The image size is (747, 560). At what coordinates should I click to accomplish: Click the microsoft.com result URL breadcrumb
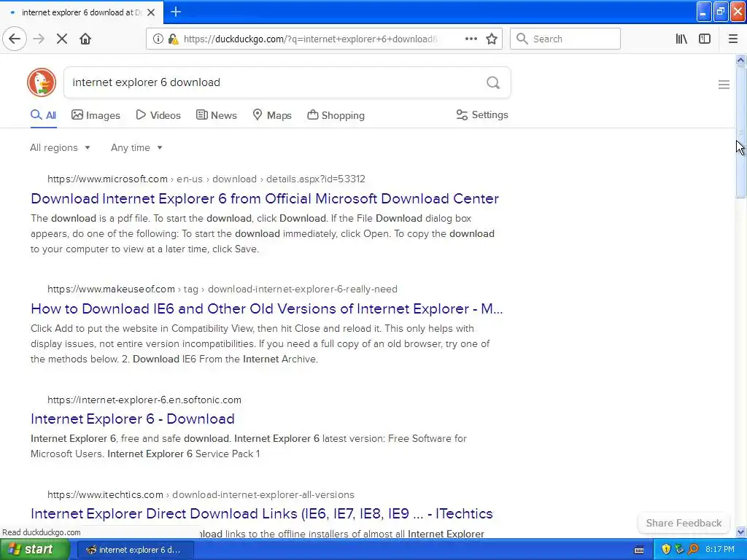click(206, 179)
